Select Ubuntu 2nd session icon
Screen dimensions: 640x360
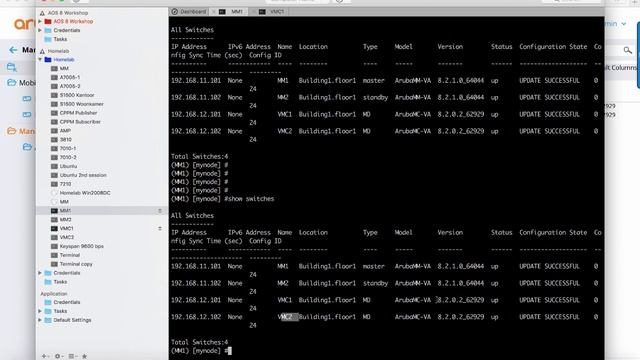click(x=54, y=175)
